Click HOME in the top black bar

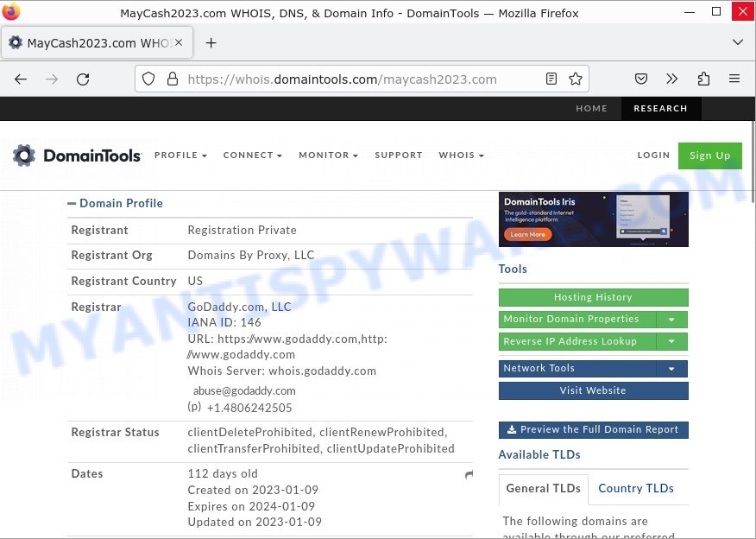[591, 109]
